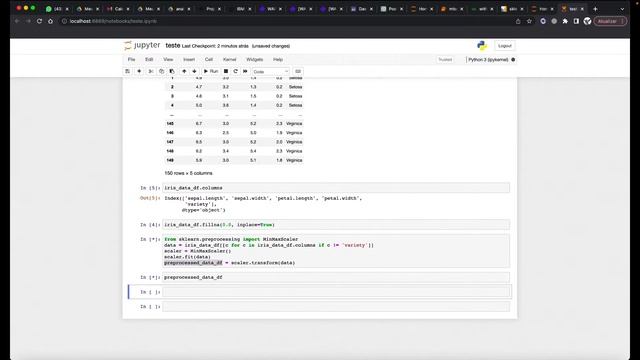Image resolution: width=640 pixels, height=360 pixels.
Task: Insert cell below using plus icon
Action: click(x=139, y=71)
